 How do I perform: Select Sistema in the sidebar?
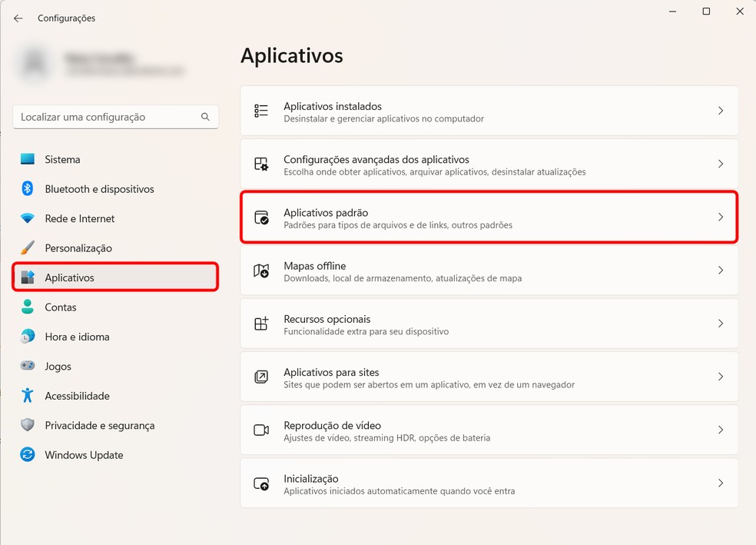point(62,160)
